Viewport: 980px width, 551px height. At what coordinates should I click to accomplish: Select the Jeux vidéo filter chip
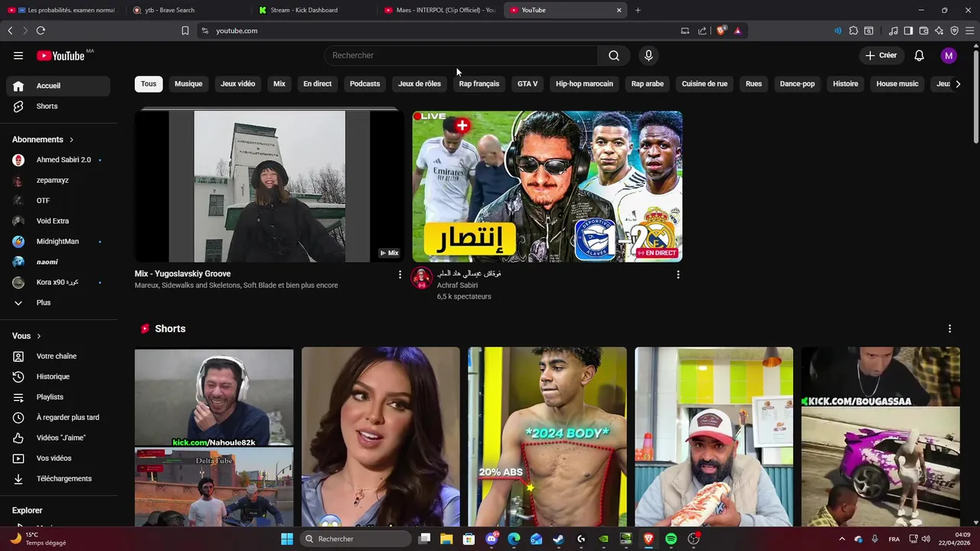point(238,83)
